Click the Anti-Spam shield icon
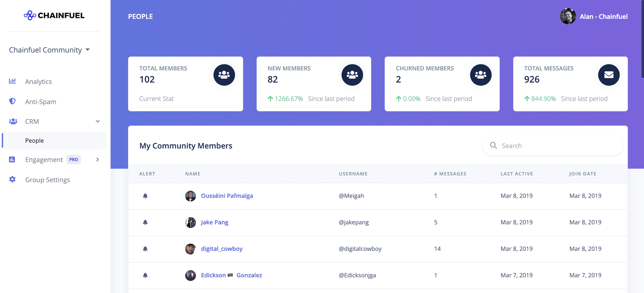 [x=12, y=101]
